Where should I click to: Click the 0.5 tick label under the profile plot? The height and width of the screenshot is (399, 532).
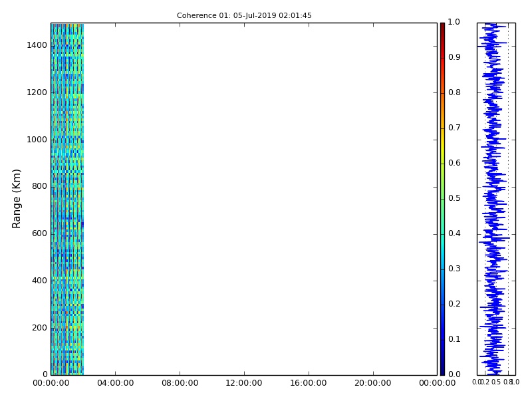pos(496,382)
